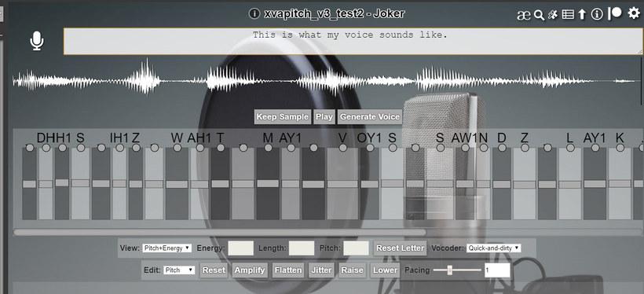Click the Pacing slider handle
Image resolution: width=644 pixels, height=294 pixels.
[x=450, y=270]
